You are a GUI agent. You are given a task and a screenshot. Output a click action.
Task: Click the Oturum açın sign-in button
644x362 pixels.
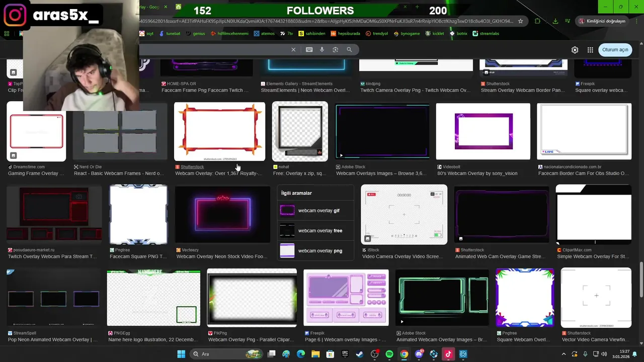click(x=615, y=50)
